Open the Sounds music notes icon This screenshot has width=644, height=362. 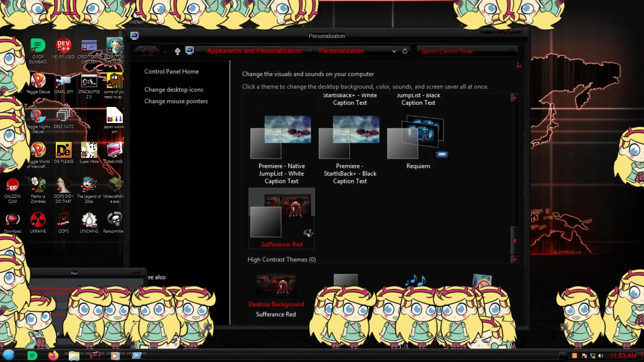(x=415, y=280)
